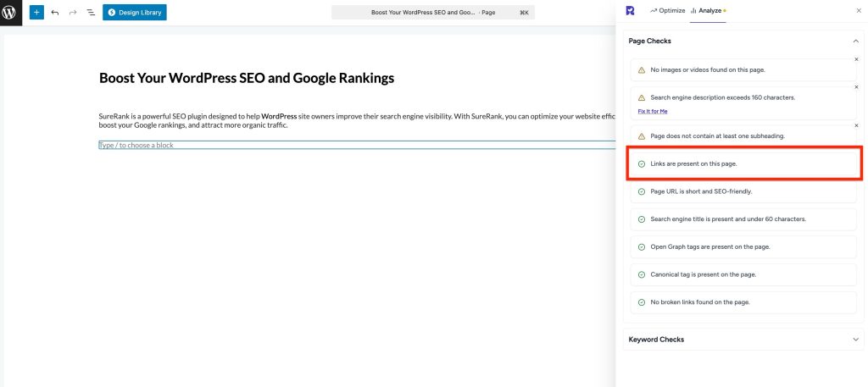Open the document overview list view
The image size is (868, 387).
91,13
